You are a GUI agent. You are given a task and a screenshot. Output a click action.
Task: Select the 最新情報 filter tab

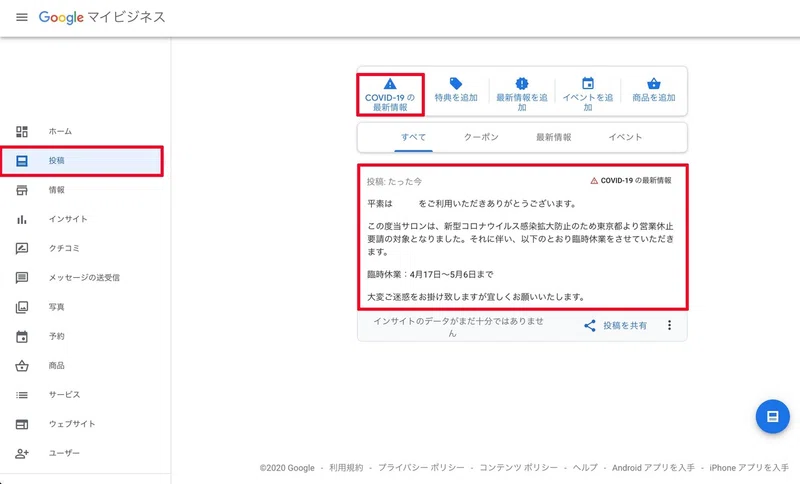click(x=554, y=137)
